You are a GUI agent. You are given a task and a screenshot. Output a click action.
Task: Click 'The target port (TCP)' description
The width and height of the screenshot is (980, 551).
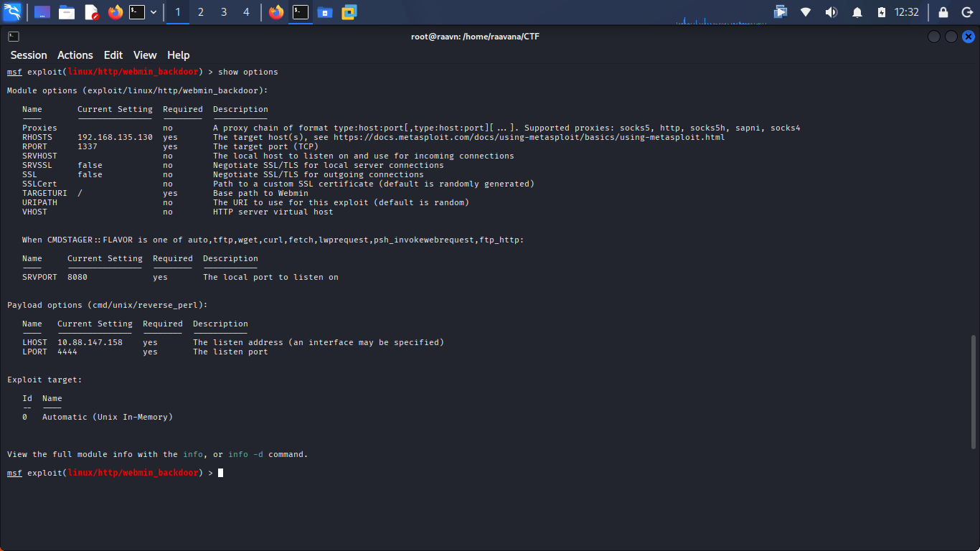click(x=265, y=146)
